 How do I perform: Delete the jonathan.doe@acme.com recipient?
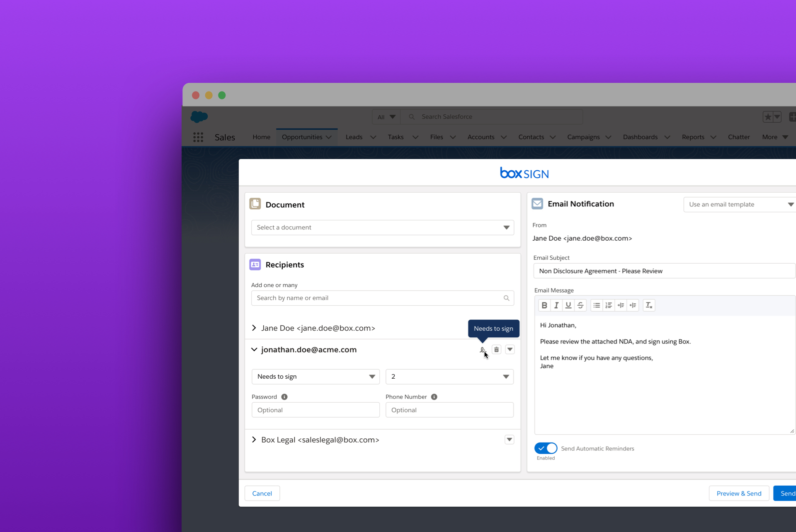pos(496,349)
